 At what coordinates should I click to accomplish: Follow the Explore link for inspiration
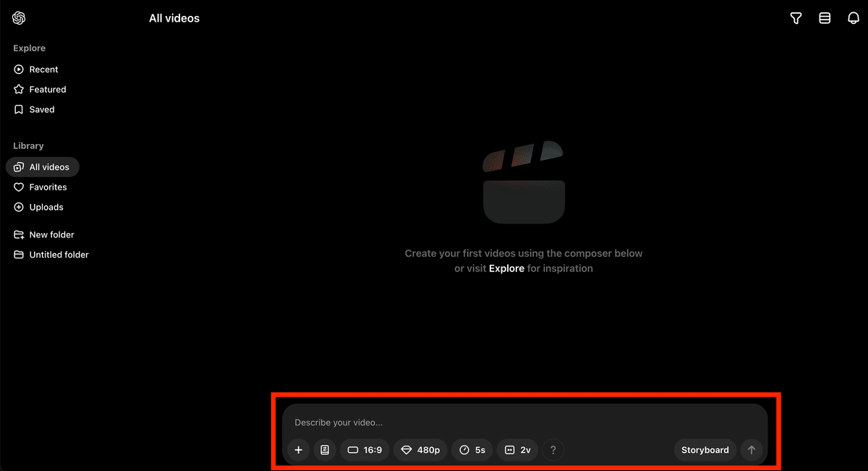coord(506,268)
